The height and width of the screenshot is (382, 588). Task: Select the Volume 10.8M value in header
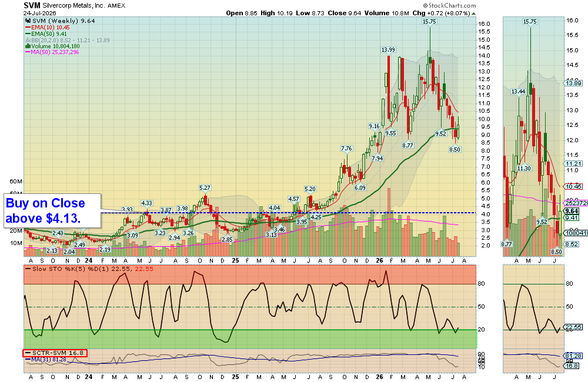click(x=387, y=13)
